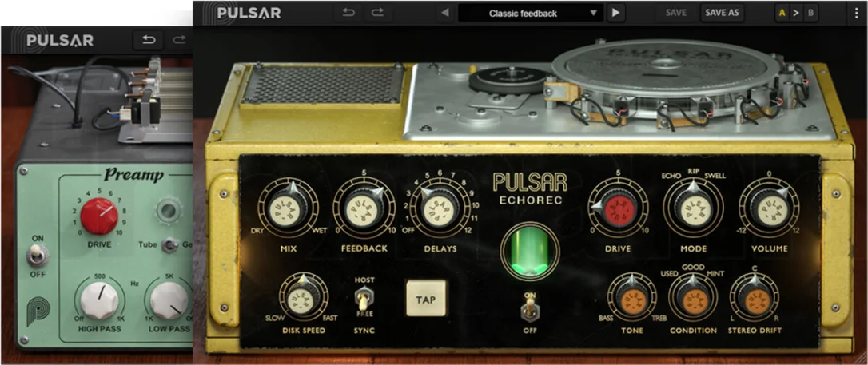Click the green magic eye indicator

tap(530, 252)
